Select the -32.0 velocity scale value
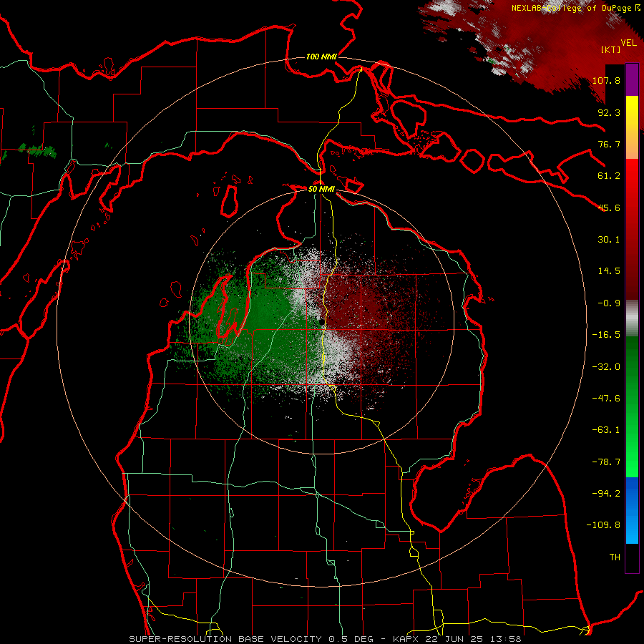Screen dimensions: 644x644 click(x=606, y=367)
